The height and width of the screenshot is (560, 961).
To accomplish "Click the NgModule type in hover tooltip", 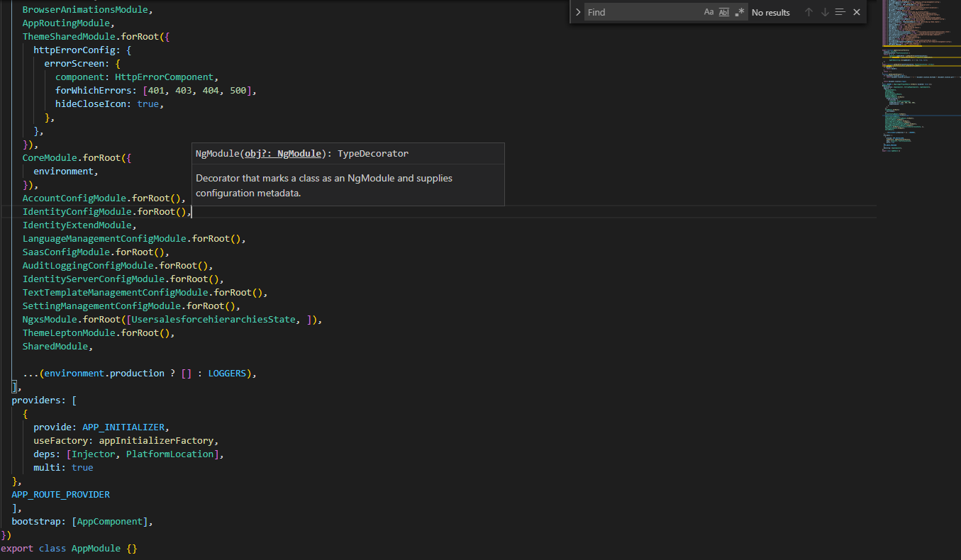I will pos(299,154).
